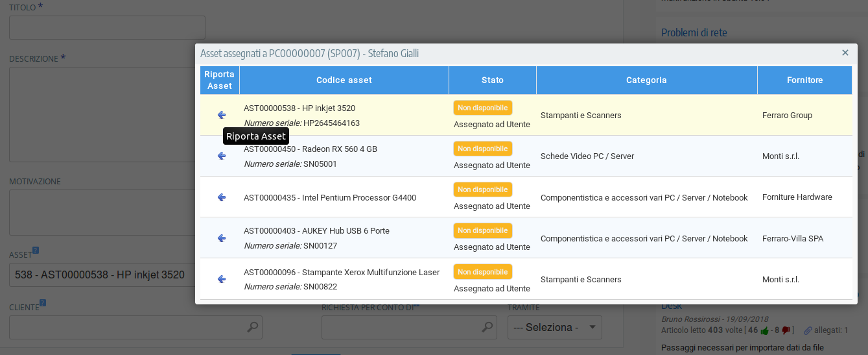The height and width of the screenshot is (355, 868).
Task: Click the help icon next to CLIENTE label
Action: pyautogui.click(x=43, y=302)
